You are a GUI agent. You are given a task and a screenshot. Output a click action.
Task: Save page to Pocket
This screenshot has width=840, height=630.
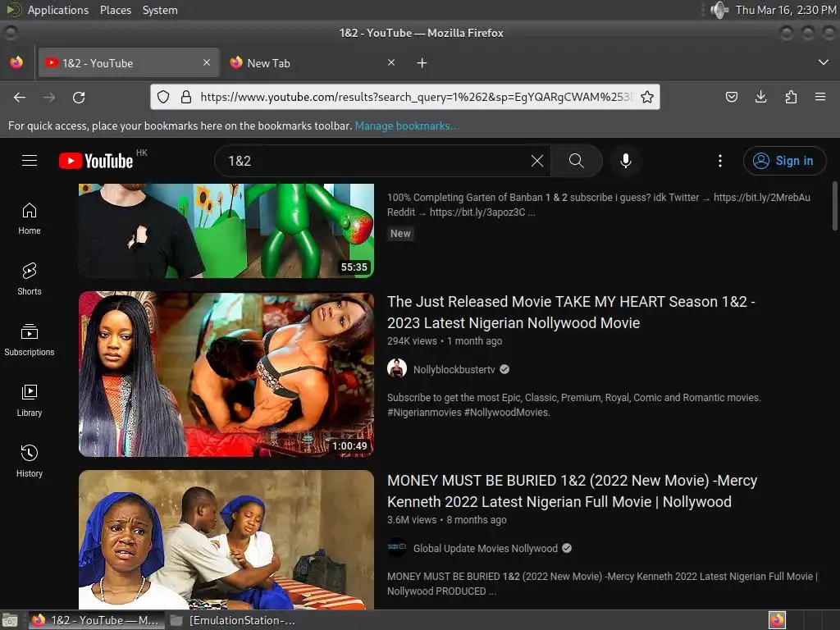click(731, 97)
